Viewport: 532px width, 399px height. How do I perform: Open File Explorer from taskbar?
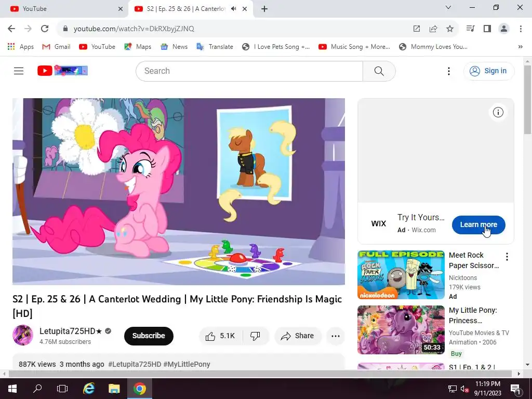click(114, 389)
